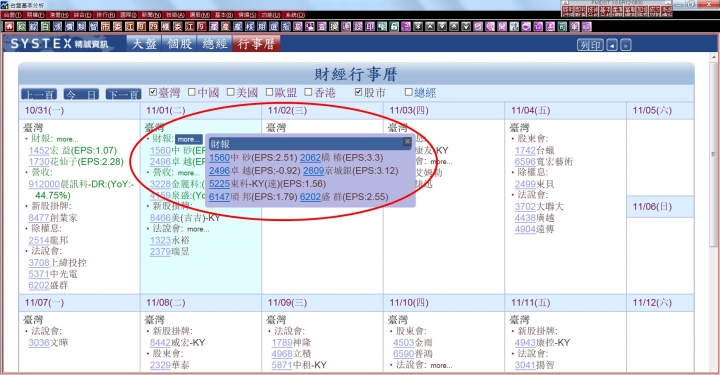The height and width of the screenshot is (375, 720).
Task: Close the 財報 popup
Action: click(x=407, y=141)
